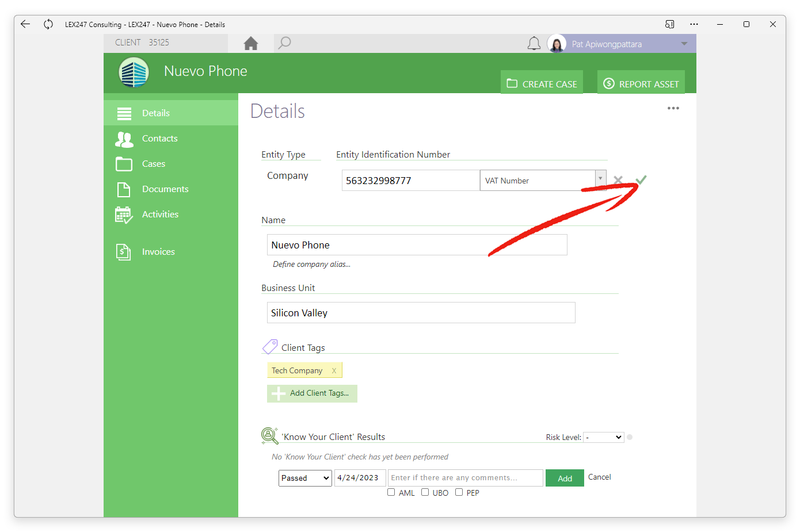This screenshot has width=800, height=532.
Task: Open the Passed result dropdown
Action: [x=305, y=478]
